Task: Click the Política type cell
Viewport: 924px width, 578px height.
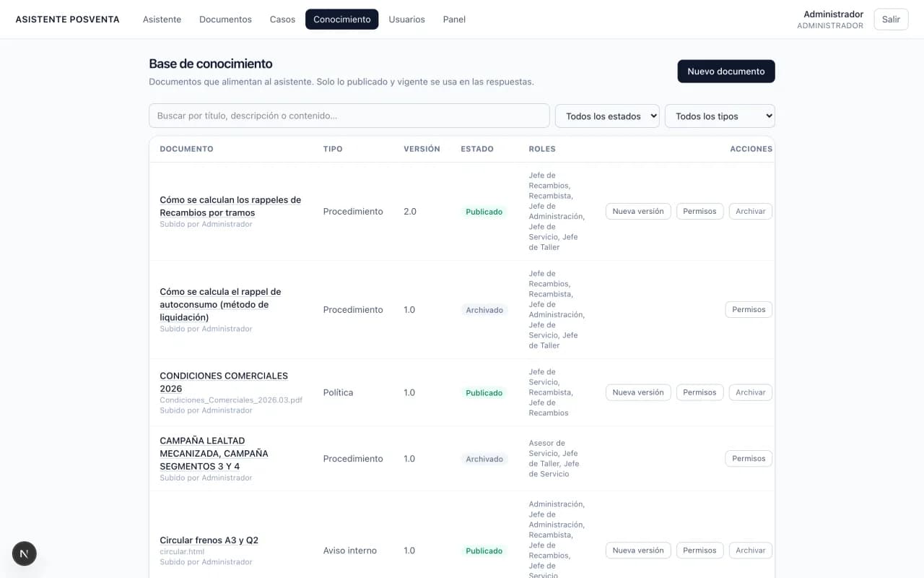Action: pyautogui.click(x=338, y=392)
